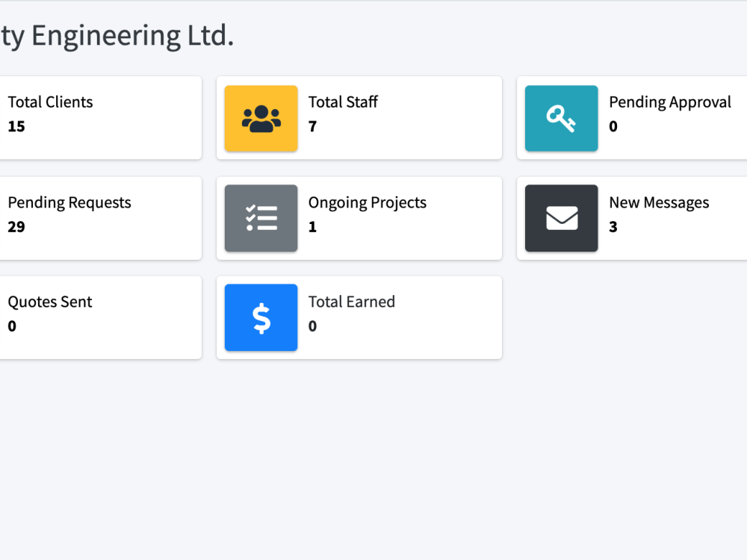Open the Total Earned card
This screenshot has height=560, width=747.
click(359, 317)
